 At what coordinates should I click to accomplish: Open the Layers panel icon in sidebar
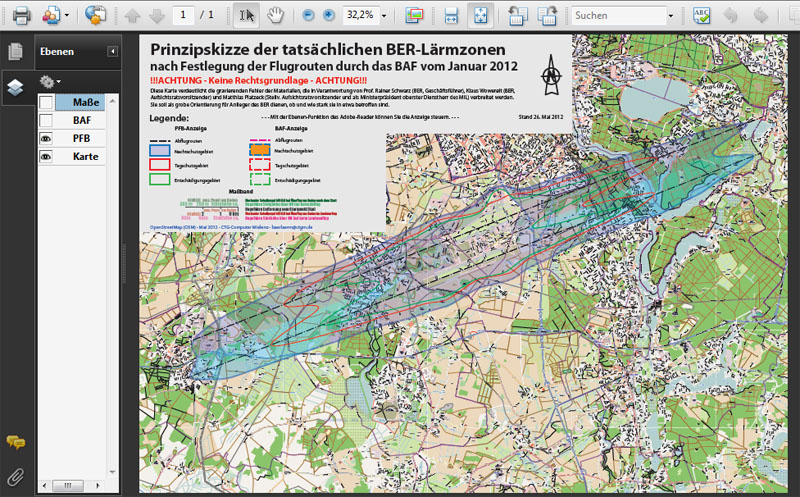(x=15, y=88)
